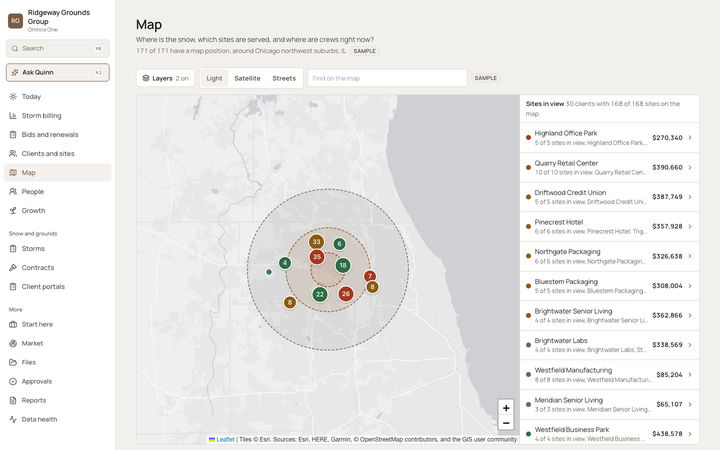Expand Bluestem Packaging row chevron

pyautogui.click(x=690, y=286)
